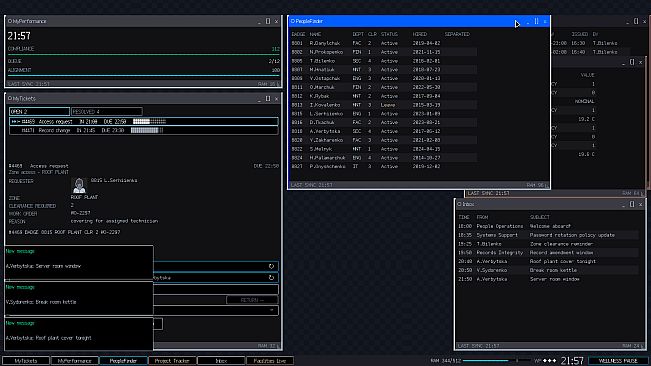Open MyTickets from the taskbar

[26, 361]
